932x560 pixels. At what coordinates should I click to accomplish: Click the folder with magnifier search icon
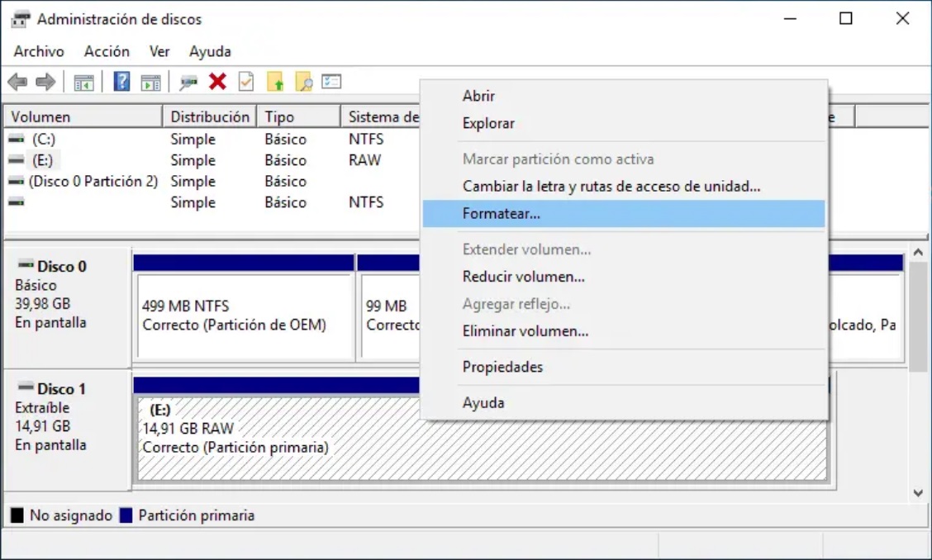303,82
